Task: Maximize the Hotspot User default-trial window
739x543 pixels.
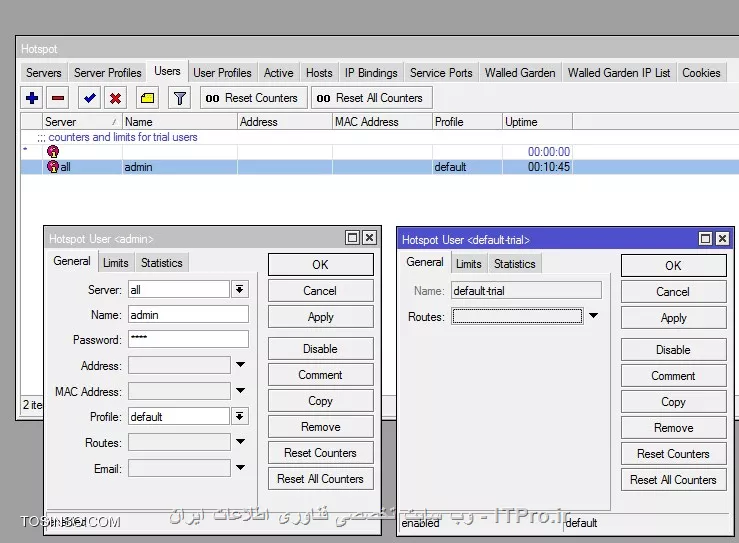Action: 705,239
